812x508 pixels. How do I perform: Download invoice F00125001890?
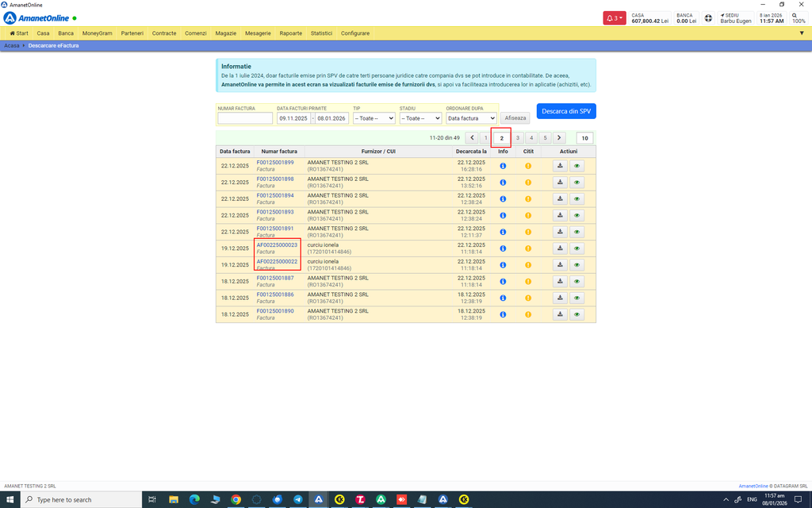(560, 314)
